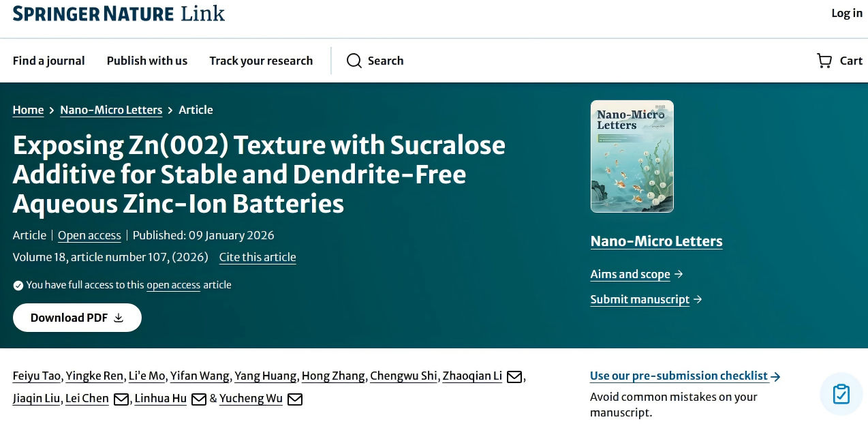Select Track your research
The image size is (868, 424).
(261, 61)
